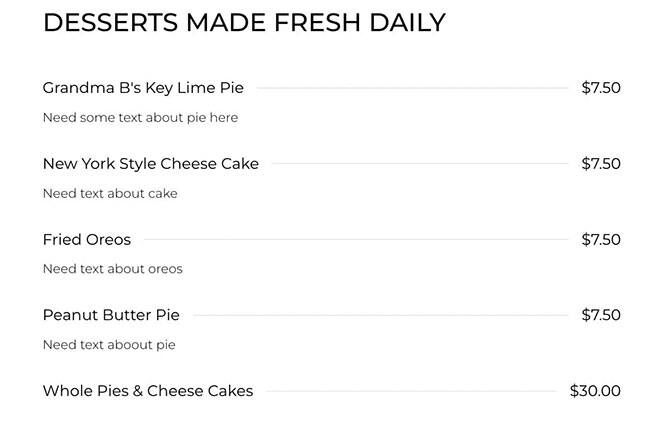This screenshot has width=650, height=438.
Task: Click the Key Lime Pie price
Action: (601, 88)
